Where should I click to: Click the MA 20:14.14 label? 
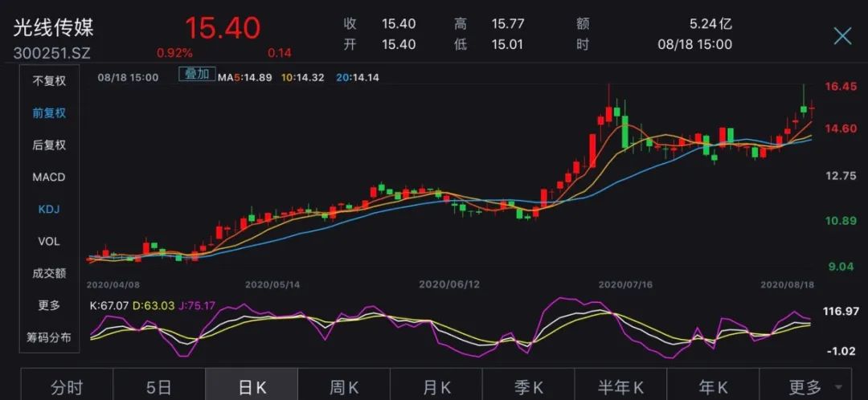click(358, 77)
